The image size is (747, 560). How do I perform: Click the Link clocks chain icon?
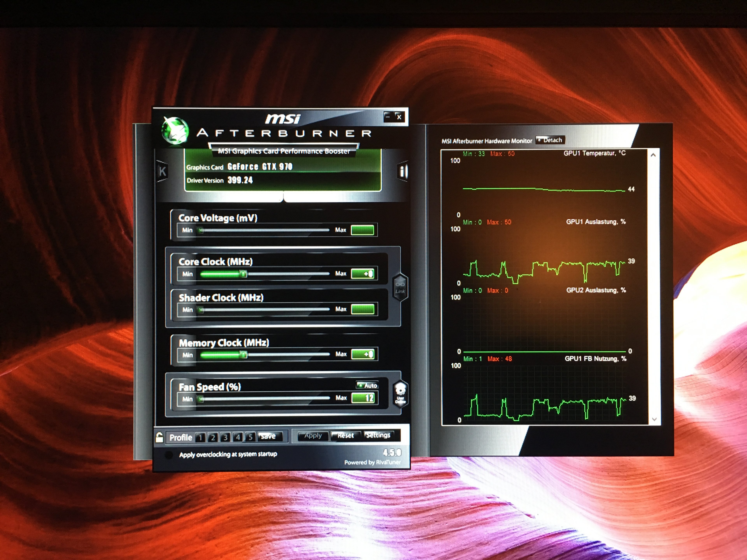click(400, 287)
